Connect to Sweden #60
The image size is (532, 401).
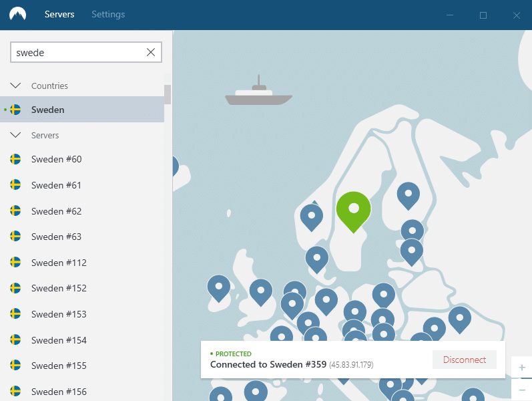pyautogui.click(x=82, y=159)
